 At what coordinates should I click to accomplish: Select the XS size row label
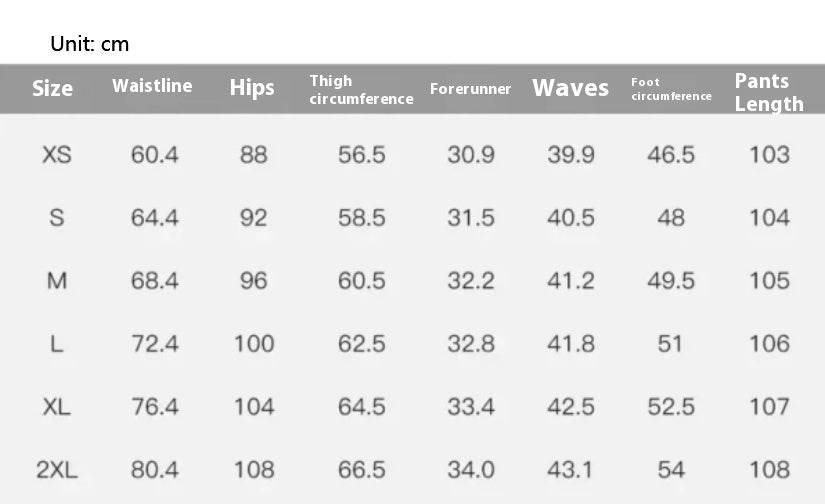[x=57, y=155]
